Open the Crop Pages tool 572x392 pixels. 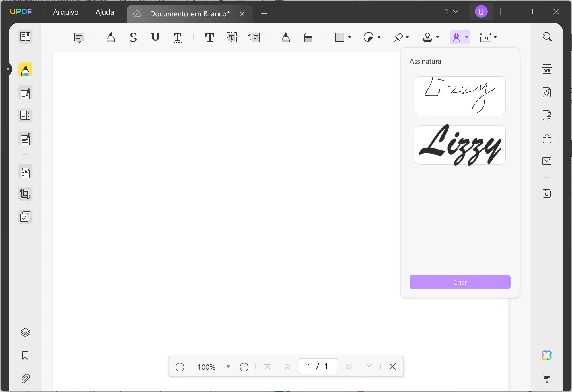coord(25,194)
